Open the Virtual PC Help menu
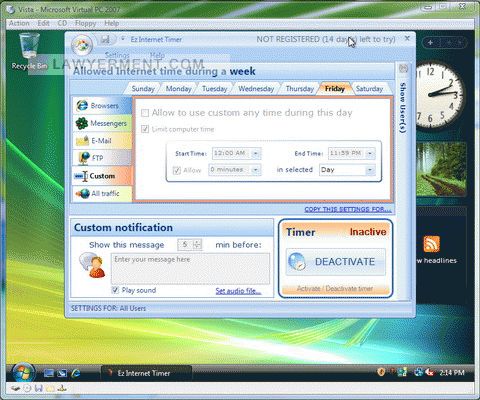 pos(112,23)
